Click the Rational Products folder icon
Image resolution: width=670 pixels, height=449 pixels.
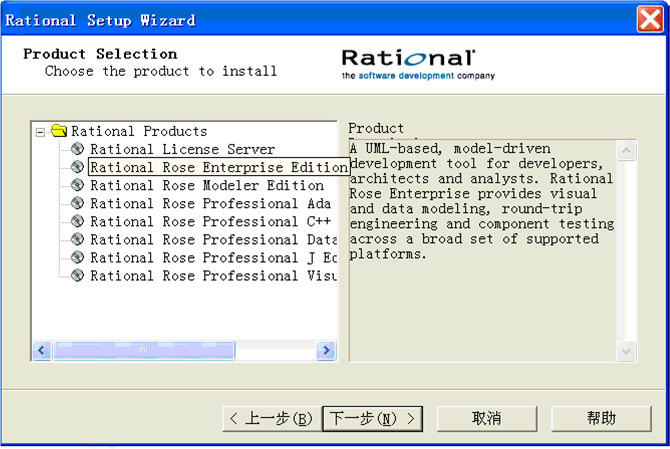pos(59,130)
